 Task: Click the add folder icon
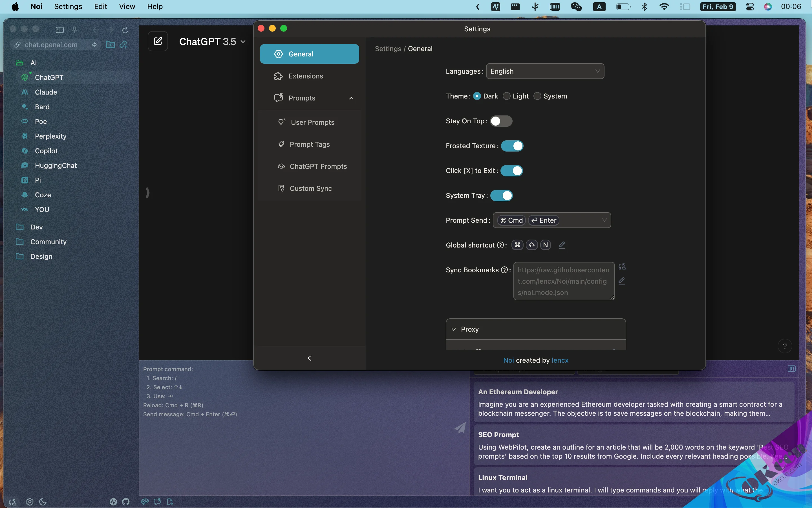(110, 44)
